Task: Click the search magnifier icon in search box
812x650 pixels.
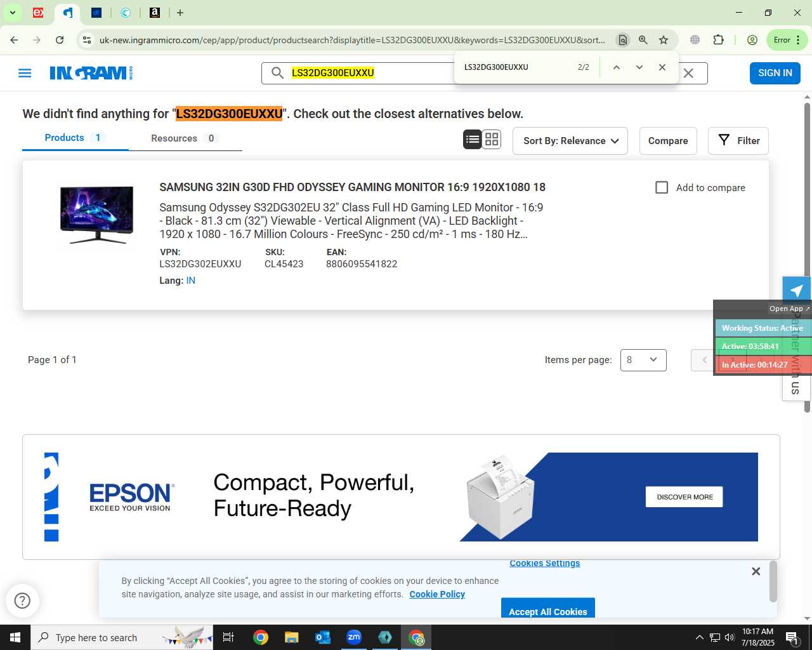Action: 277,73
